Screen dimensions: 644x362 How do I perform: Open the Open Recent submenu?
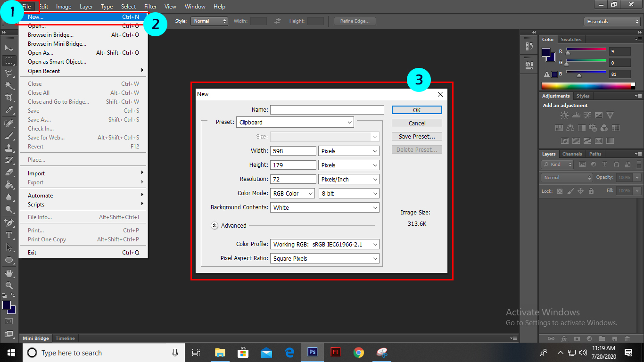click(83, 71)
